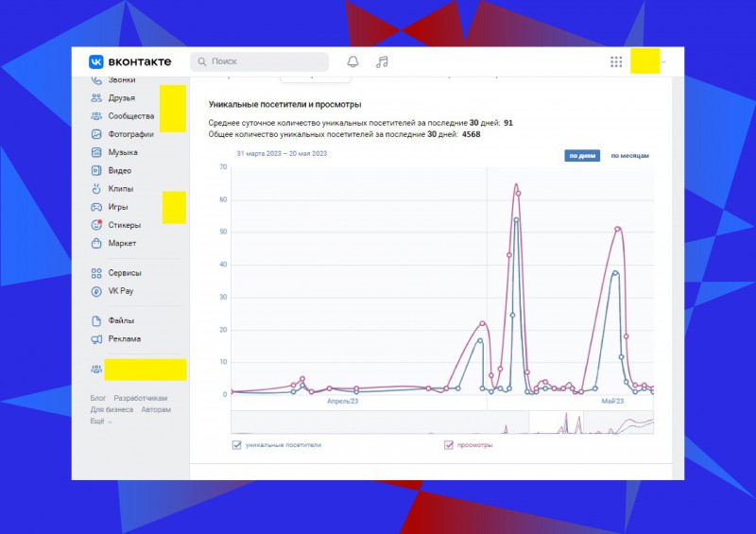Click the Сервисы sidebar icon
The image size is (756, 534).
tap(96, 273)
